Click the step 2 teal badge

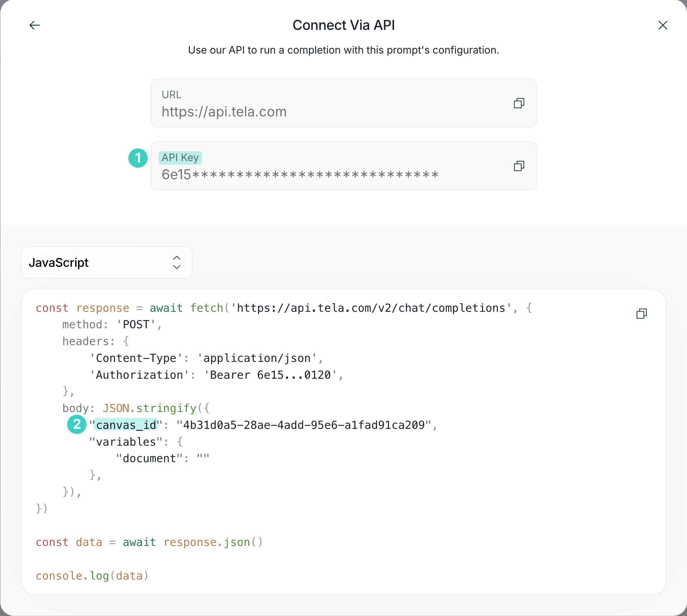click(77, 424)
